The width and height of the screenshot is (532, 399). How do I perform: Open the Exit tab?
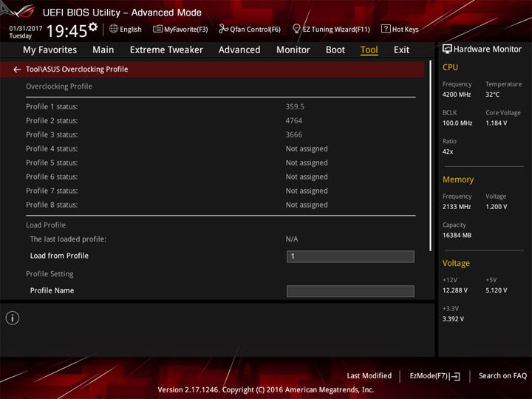click(x=401, y=50)
